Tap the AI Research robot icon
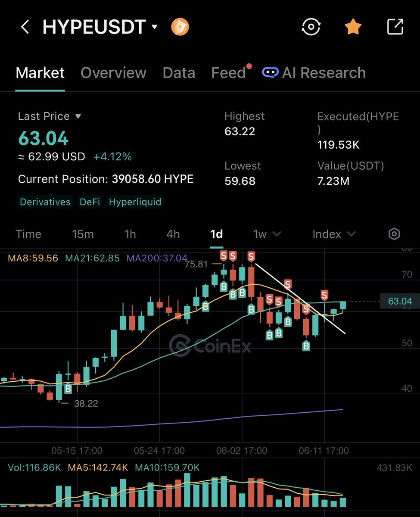420x517 pixels. coord(270,72)
